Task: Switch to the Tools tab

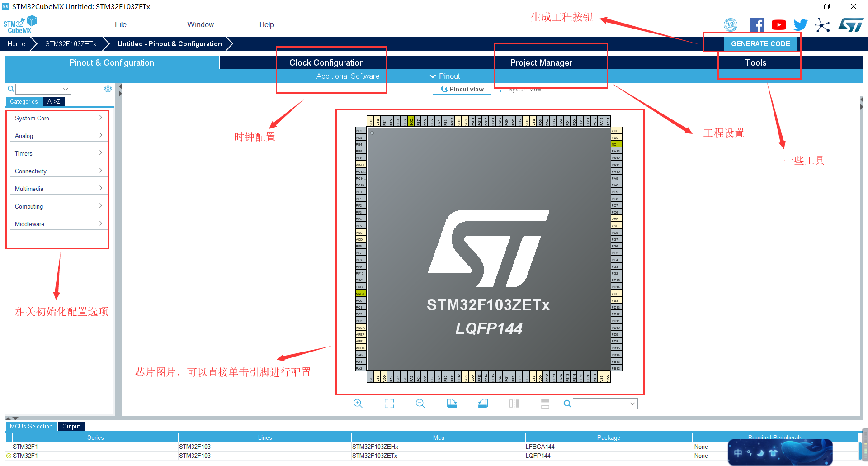Action: (756, 62)
